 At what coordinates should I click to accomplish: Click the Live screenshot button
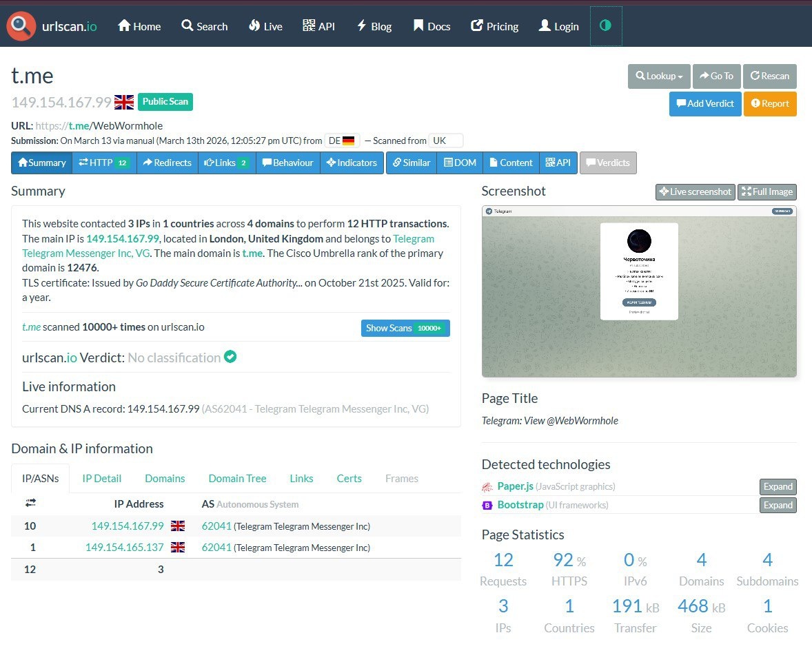(x=696, y=192)
